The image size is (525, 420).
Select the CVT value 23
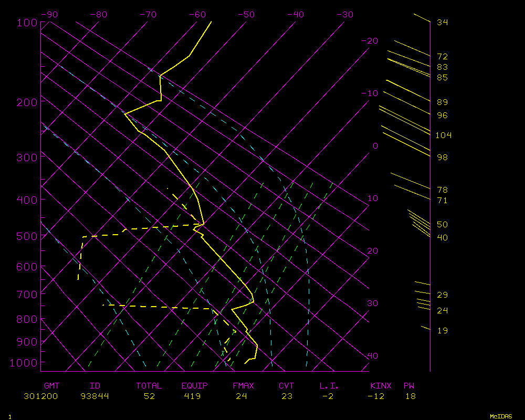tap(287, 396)
